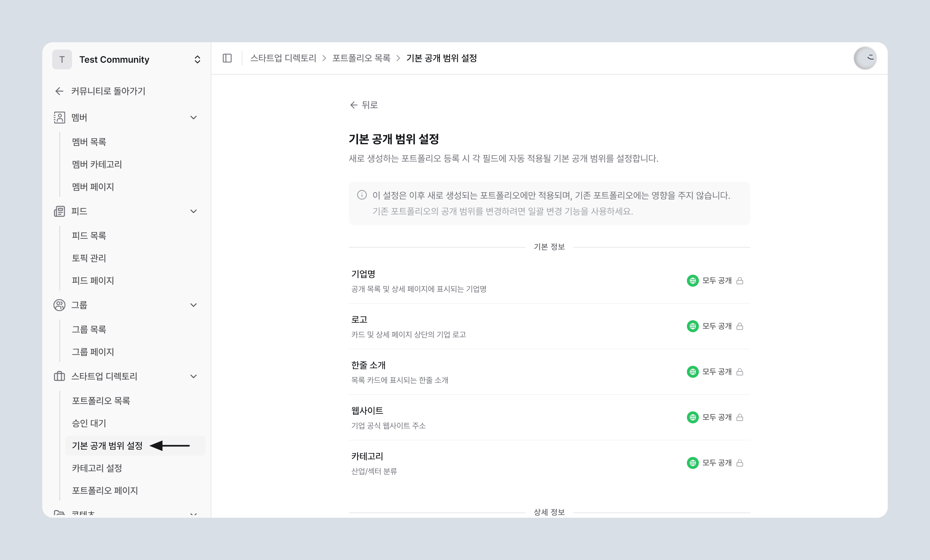Click the 기본 정보 section heading
The height and width of the screenshot is (560, 930).
(x=549, y=247)
